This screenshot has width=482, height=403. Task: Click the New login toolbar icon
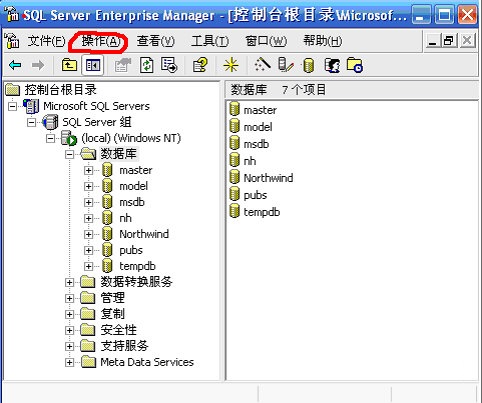click(x=332, y=65)
